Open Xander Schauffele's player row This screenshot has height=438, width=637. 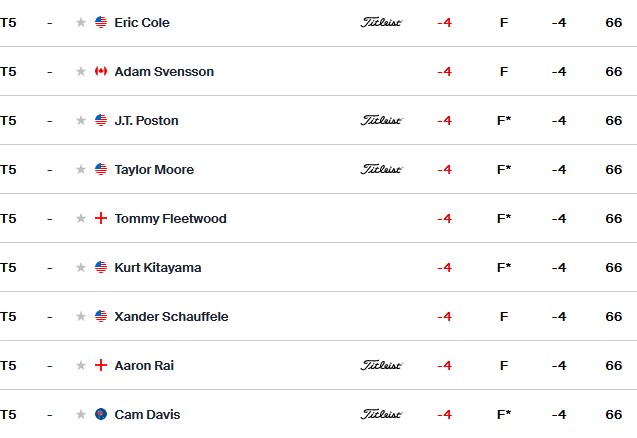tap(318, 316)
